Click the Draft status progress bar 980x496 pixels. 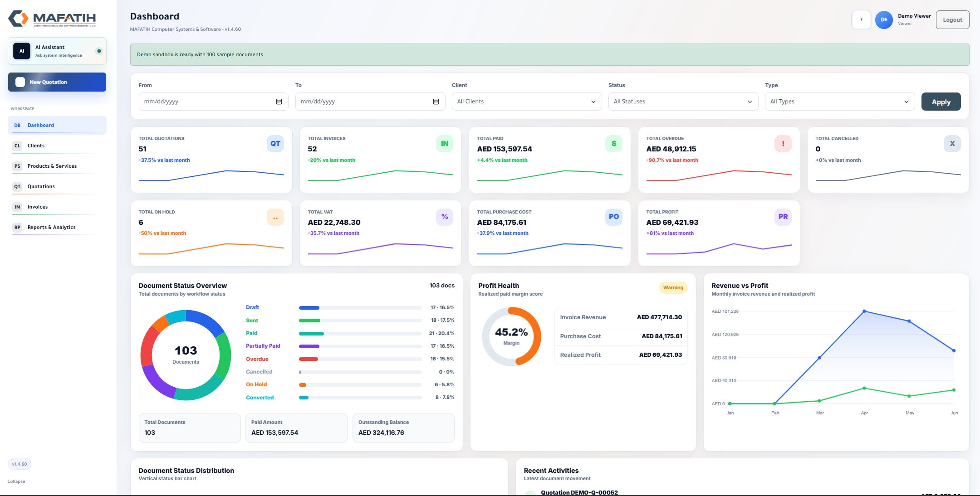[x=360, y=308]
